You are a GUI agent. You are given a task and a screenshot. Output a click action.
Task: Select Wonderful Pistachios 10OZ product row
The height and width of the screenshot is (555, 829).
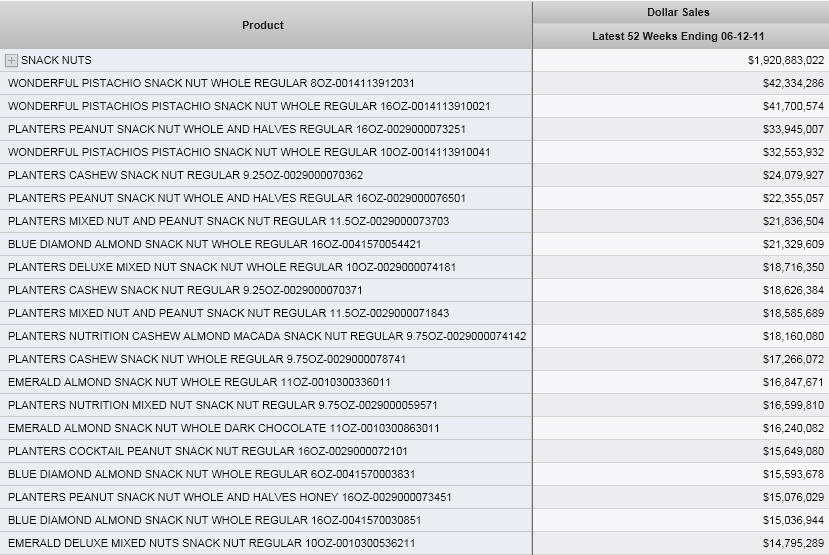point(249,152)
